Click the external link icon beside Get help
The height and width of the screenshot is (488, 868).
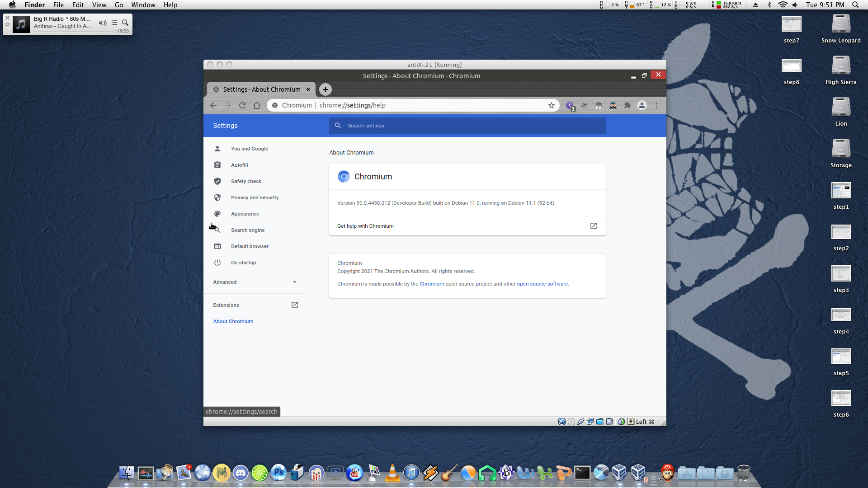(593, 226)
